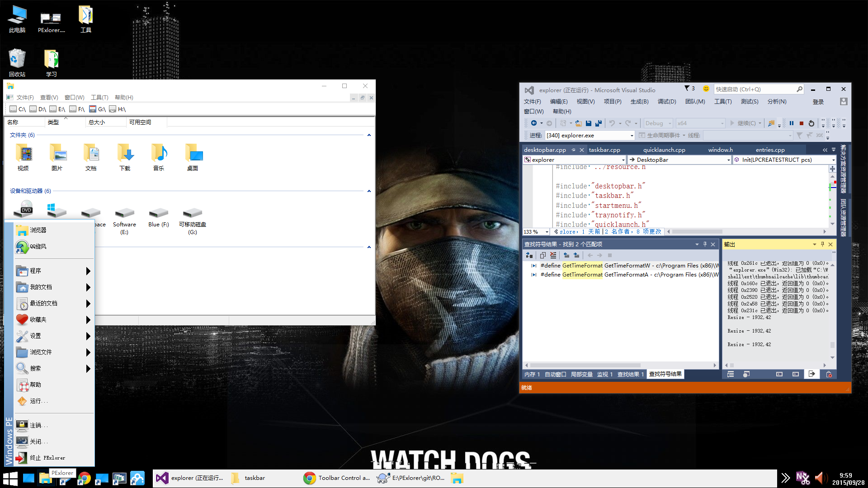Open the x64 platform dropdown
Viewport: 868px width, 488px height.
(x=700, y=123)
